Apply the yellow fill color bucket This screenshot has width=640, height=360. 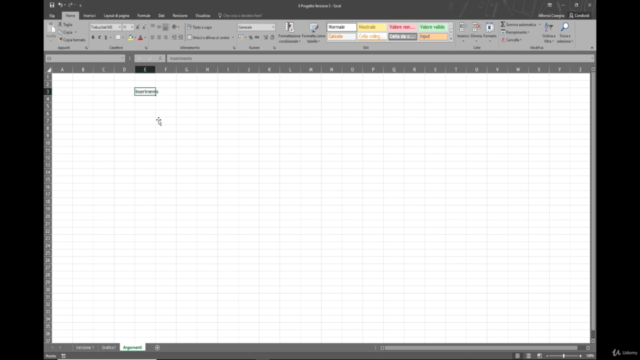(131, 38)
